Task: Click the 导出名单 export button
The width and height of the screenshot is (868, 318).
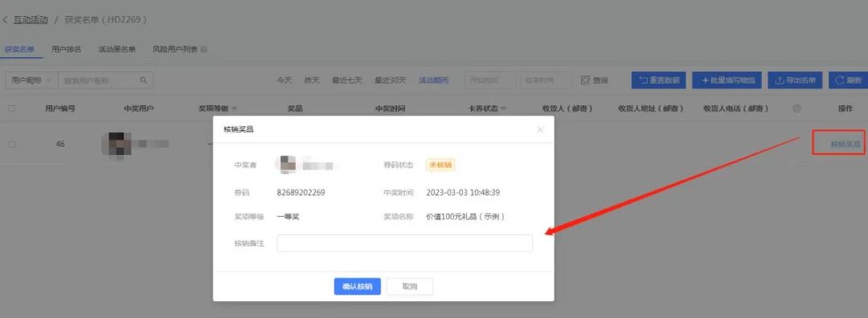Action: coord(795,80)
